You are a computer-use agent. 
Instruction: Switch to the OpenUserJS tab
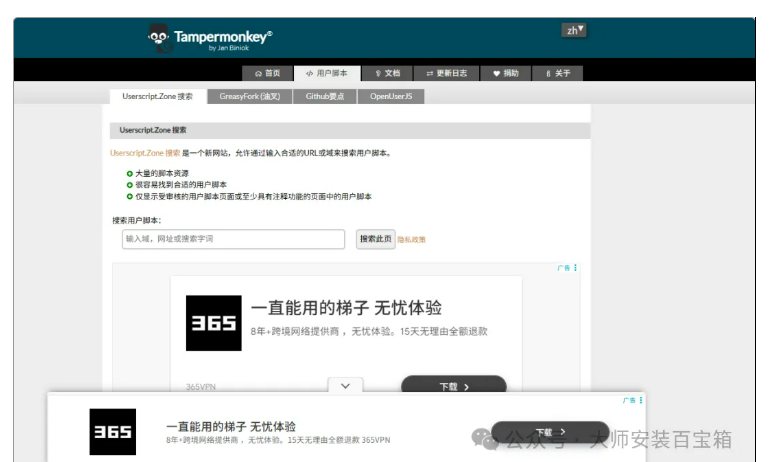click(391, 97)
